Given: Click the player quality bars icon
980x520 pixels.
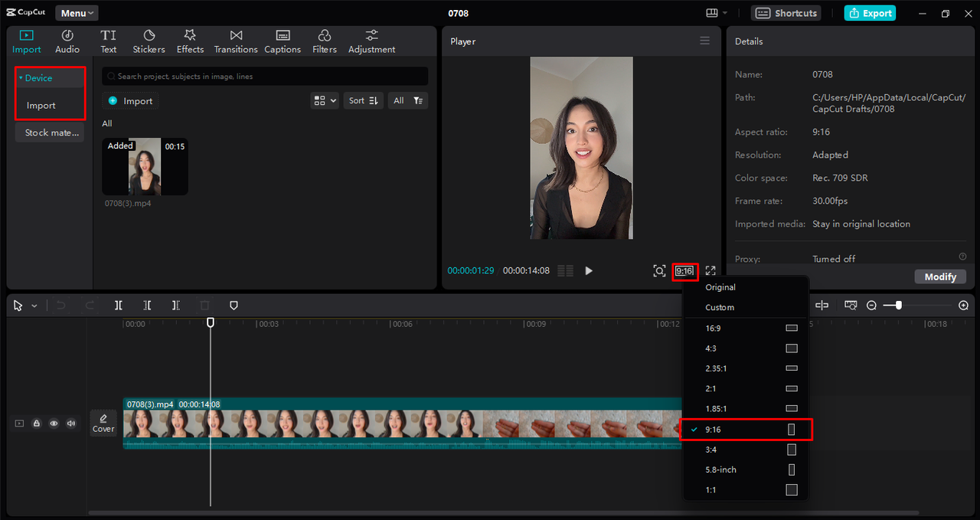Looking at the screenshot, I should pyautogui.click(x=566, y=270).
